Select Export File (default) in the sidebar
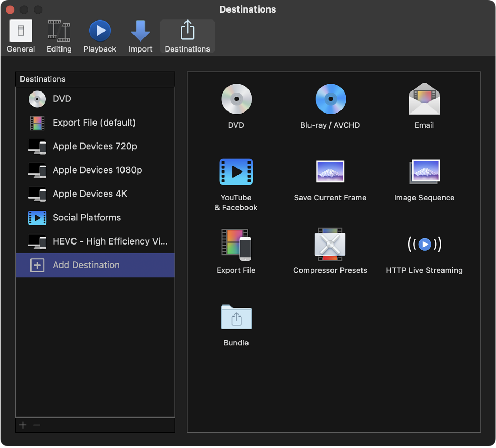 [x=94, y=123]
